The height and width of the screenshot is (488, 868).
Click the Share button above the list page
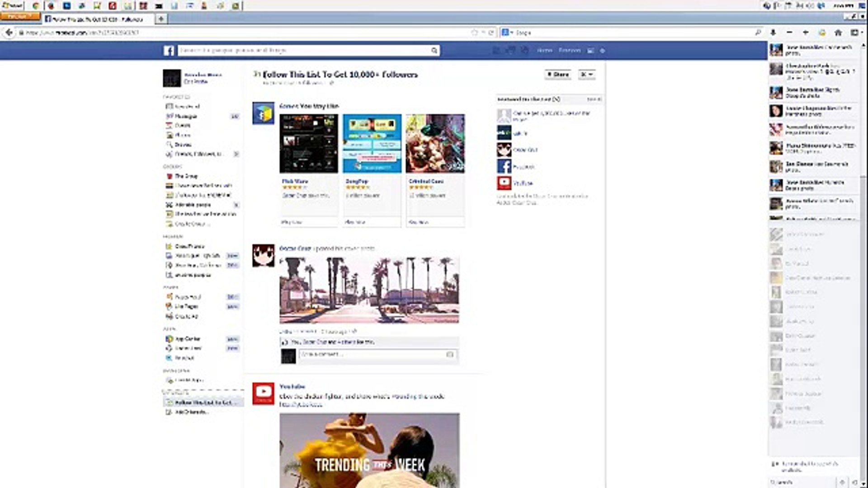pos(557,74)
